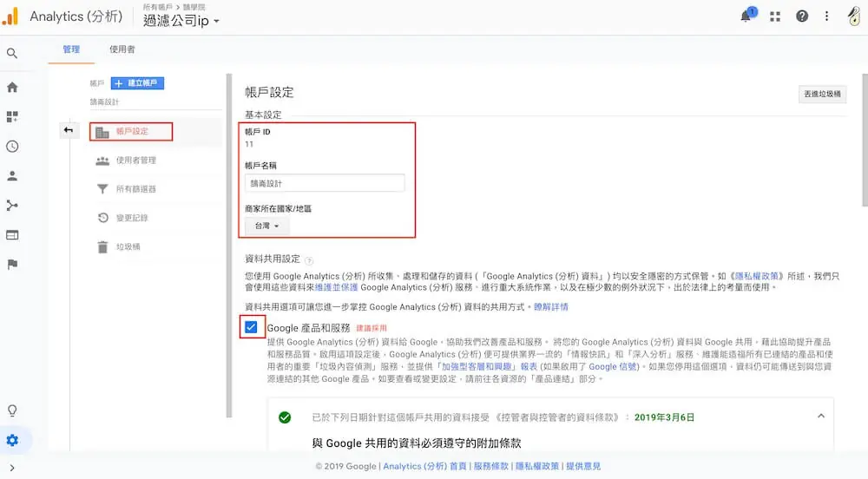This screenshot has height=479, width=868.
Task: Select 帳戶設定 in the account menu
Action: coord(132,132)
